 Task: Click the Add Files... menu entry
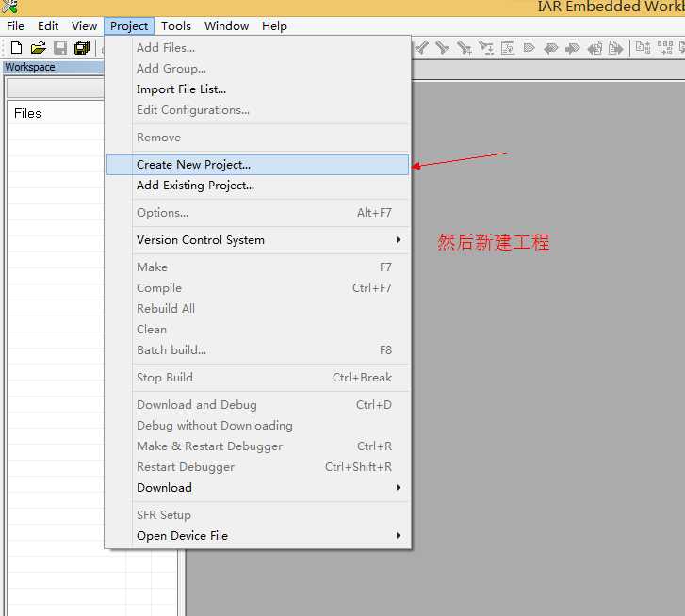point(257,48)
